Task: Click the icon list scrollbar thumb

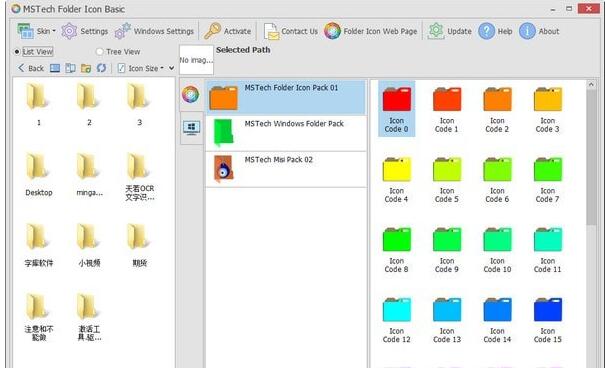Action: click(591, 158)
